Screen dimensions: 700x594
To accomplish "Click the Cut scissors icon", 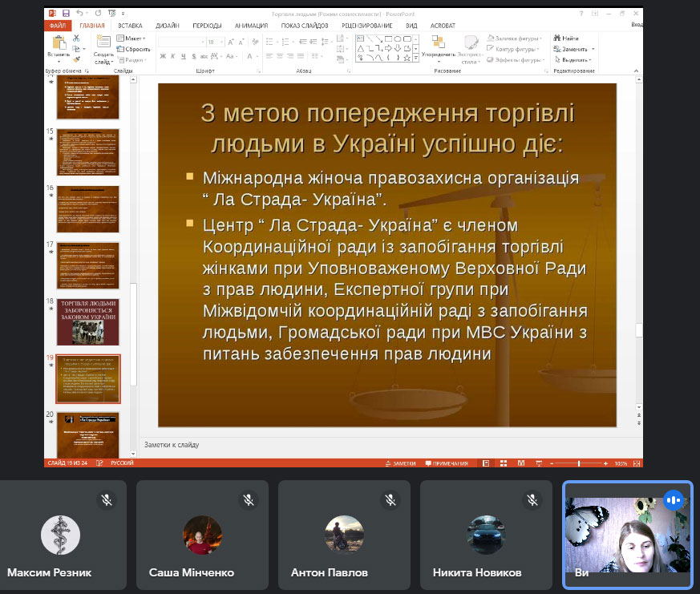I will (76, 38).
